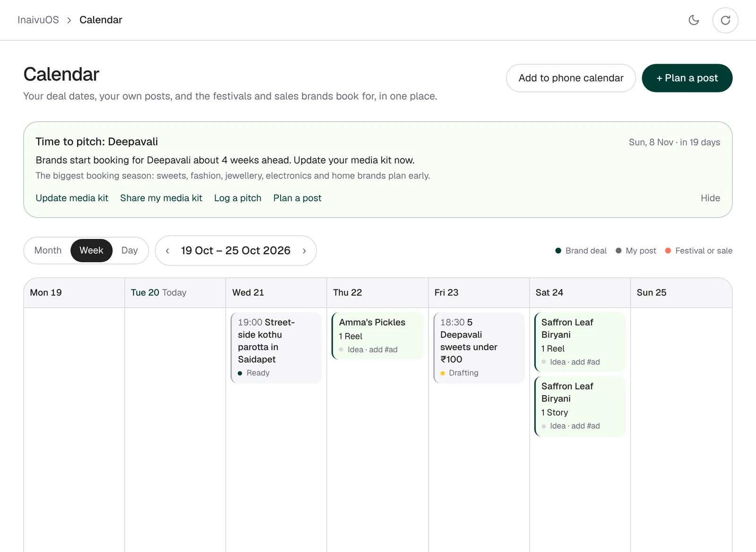Screen dimensions: 756x552
Task: Open Deepavali sweets under ₹100 post card
Action: pos(479,348)
